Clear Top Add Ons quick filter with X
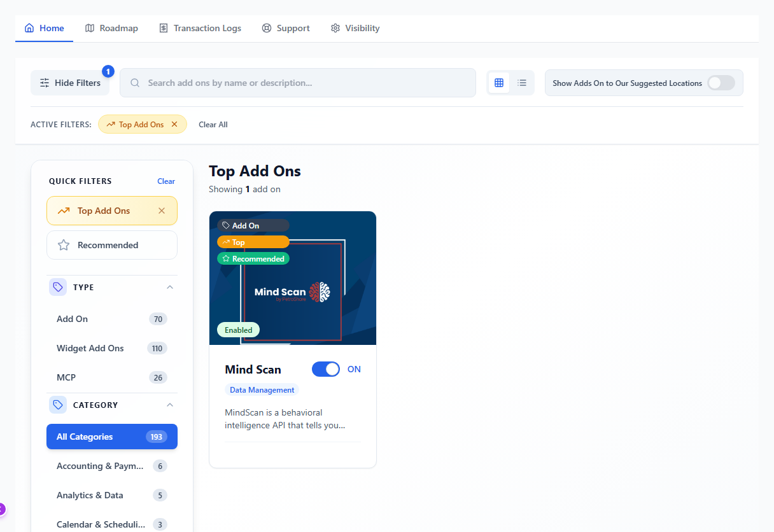The width and height of the screenshot is (774, 532). click(162, 211)
